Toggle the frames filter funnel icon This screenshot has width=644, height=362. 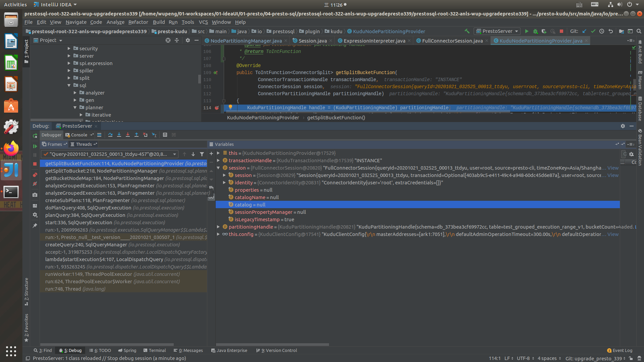202,154
